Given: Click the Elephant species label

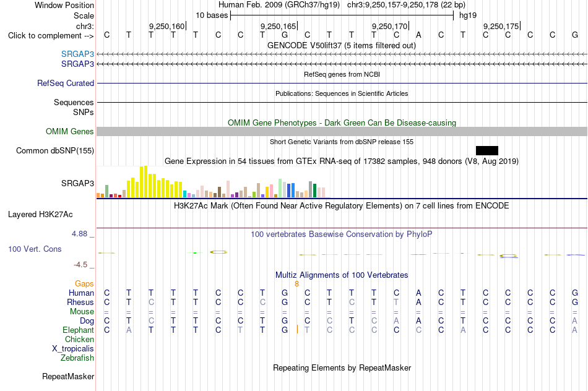Looking at the screenshot, I should pos(78,330).
